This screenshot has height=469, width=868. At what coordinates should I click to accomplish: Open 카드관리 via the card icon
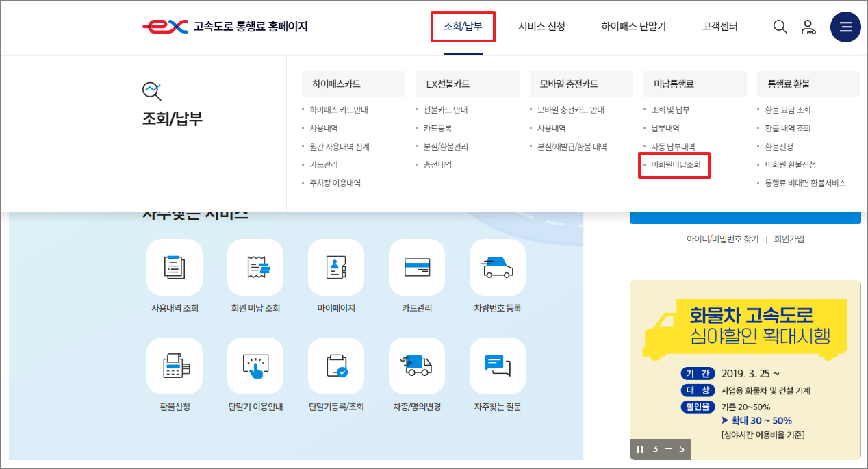(x=416, y=267)
